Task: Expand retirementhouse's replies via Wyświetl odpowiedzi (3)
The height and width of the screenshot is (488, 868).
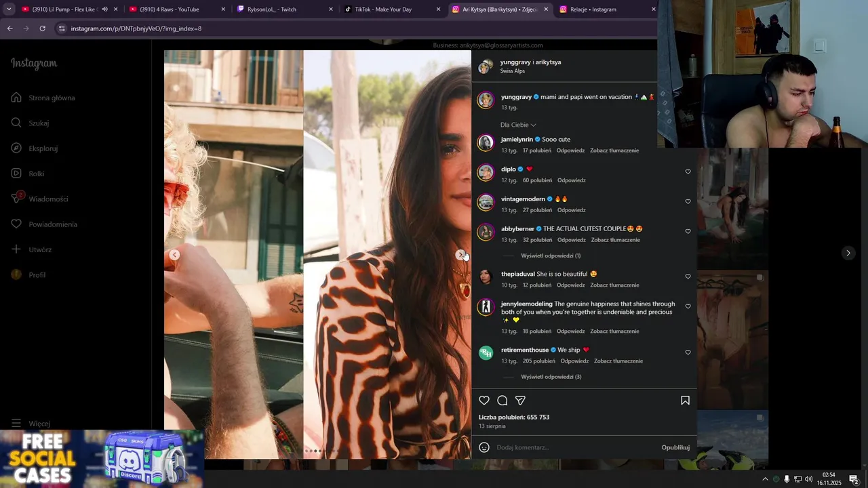Action: point(551,377)
